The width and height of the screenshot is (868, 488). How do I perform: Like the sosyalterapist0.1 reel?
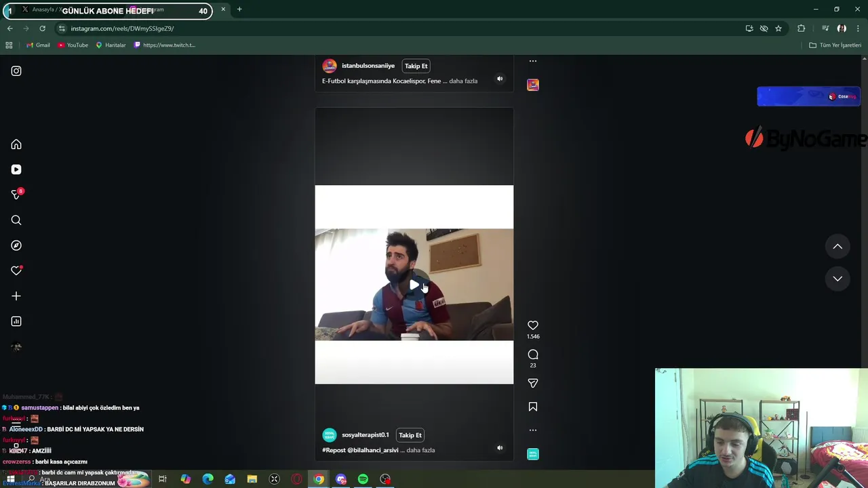[533, 325]
